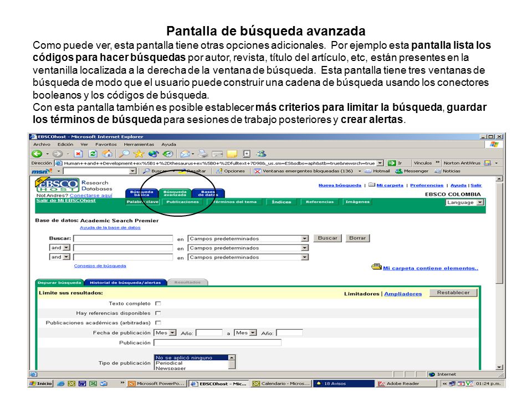This screenshot has height=399, width=532.
Task: Click the Borrar button
Action: 357,238
